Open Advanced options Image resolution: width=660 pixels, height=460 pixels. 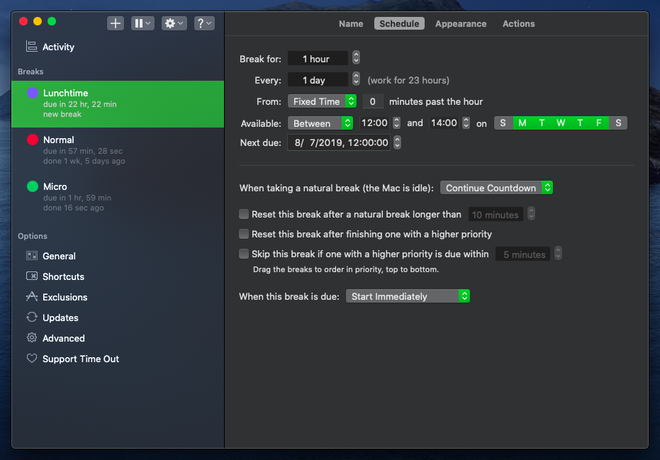tap(64, 338)
